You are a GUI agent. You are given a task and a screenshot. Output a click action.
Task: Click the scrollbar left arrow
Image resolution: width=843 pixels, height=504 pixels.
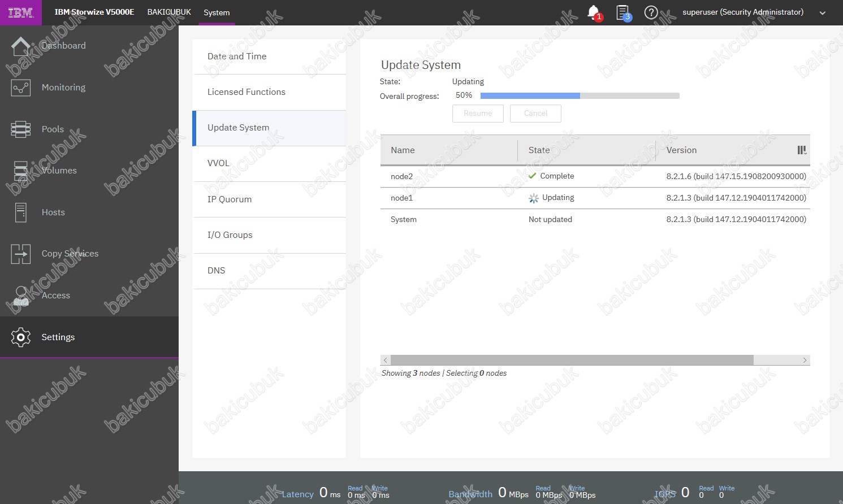point(386,360)
